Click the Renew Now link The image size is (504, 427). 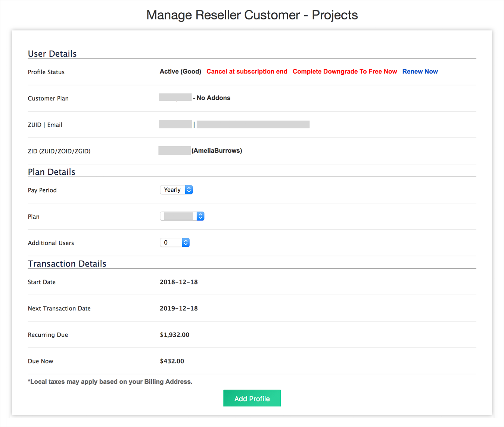[420, 72]
